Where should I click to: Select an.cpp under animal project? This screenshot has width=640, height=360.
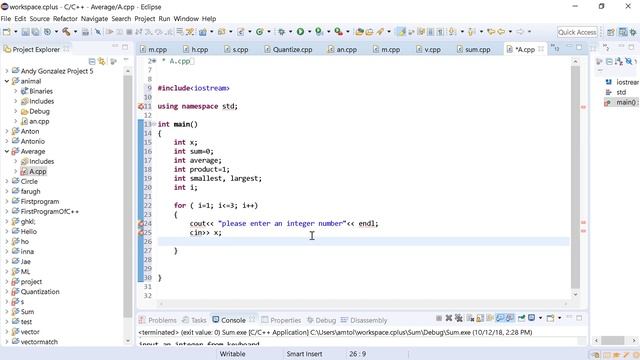[39, 121]
